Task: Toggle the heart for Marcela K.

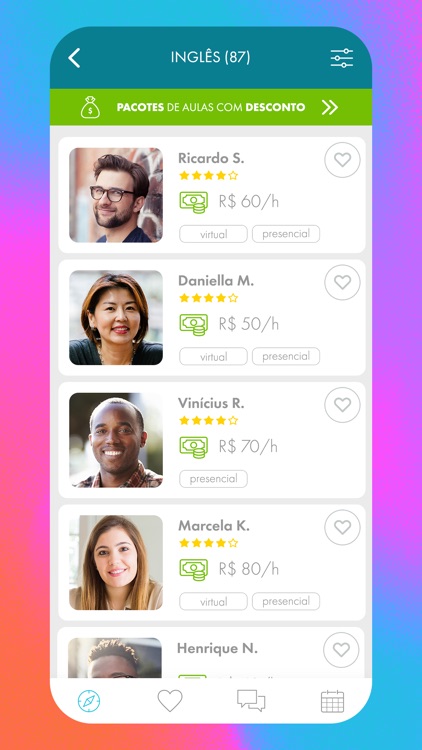Action: 342,527
